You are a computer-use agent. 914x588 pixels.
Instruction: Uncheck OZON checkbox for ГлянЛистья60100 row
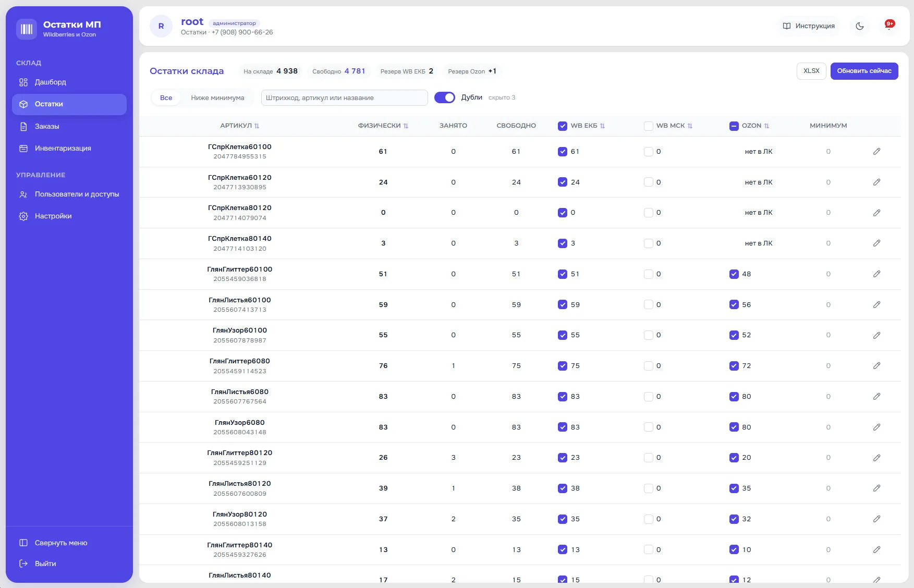(x=734, y=305)
